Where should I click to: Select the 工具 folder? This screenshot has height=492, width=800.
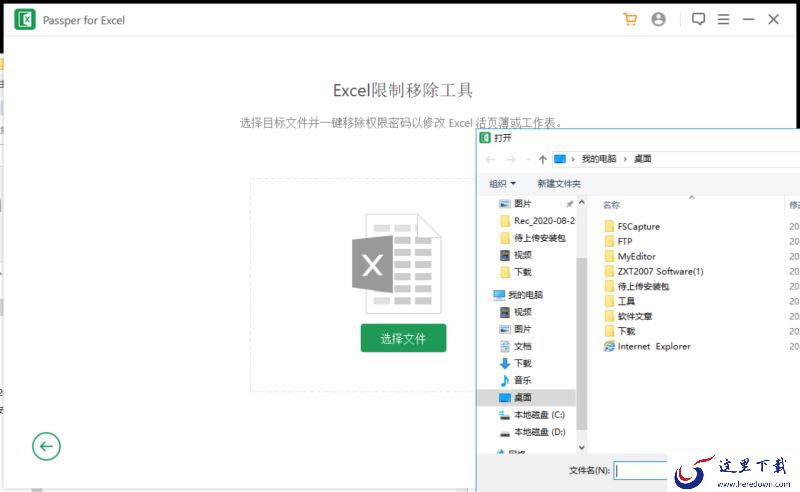tap(626, 301)
